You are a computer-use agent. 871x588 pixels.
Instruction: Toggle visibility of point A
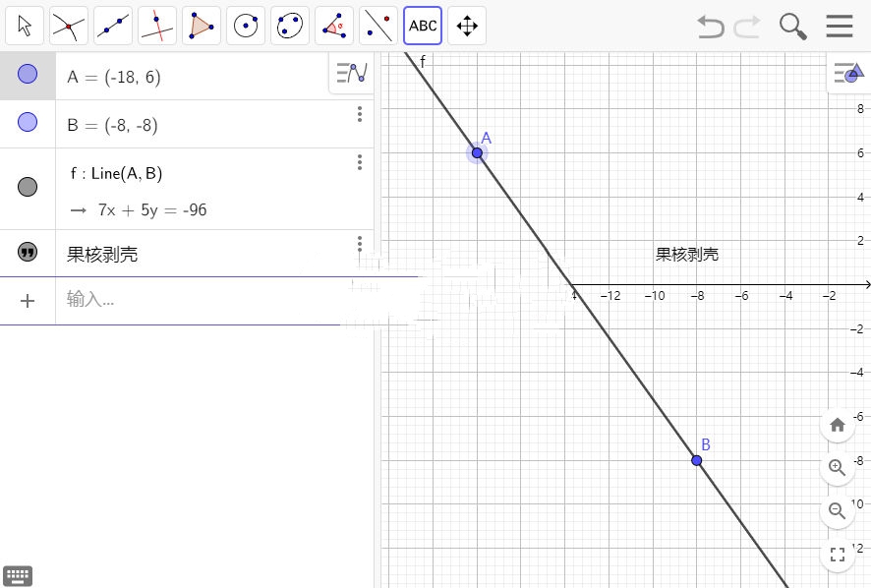coord(28,76)
